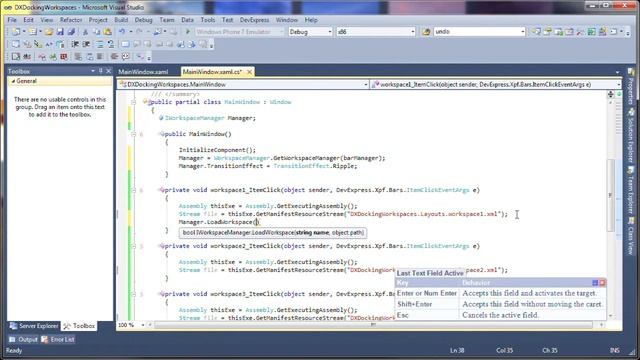Save the current file with the floppy icon
The height and width of the screenshot is (360, 640).
tap(60, 32)
